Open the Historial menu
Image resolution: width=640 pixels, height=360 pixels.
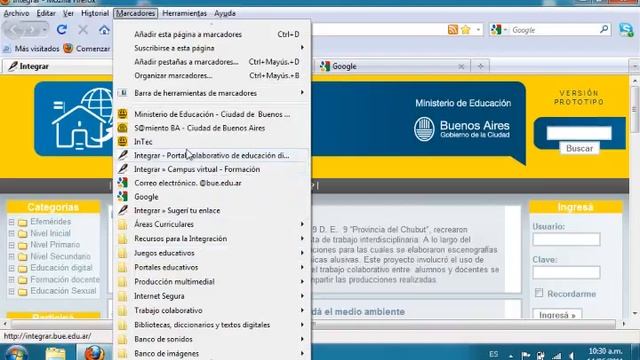[95, 13]
